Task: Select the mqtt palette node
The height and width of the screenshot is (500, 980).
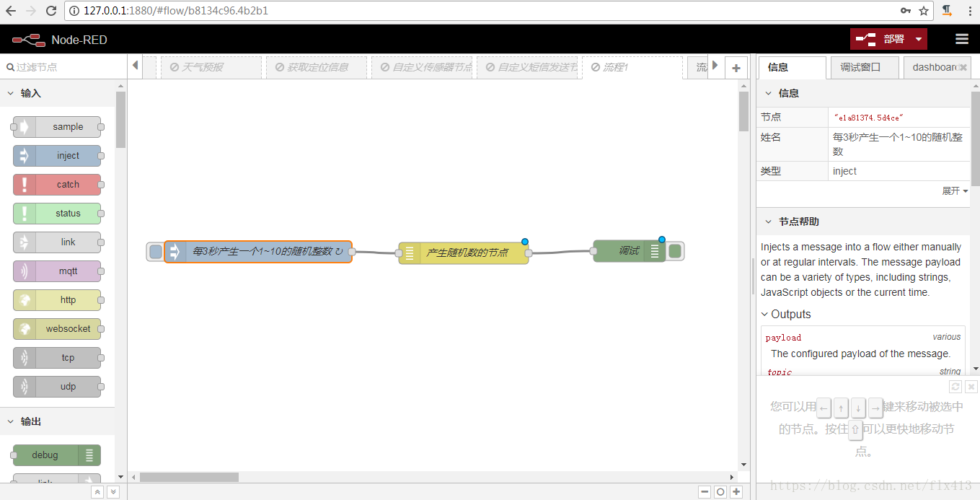Action: click(57, 271)
